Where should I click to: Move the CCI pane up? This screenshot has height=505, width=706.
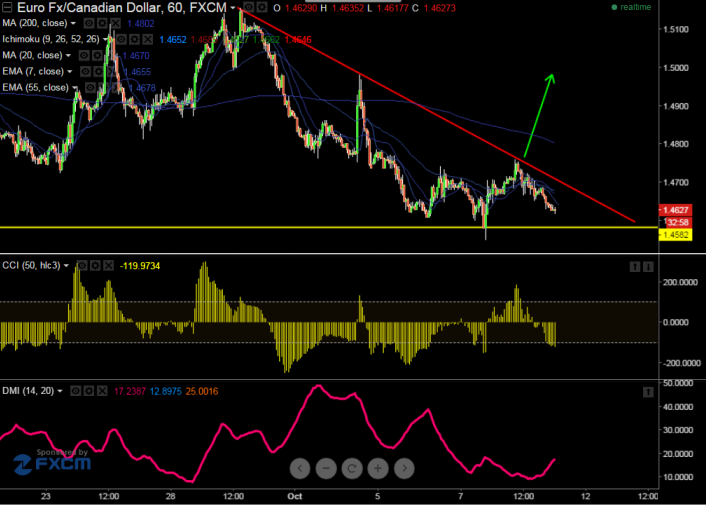(635, 267)
